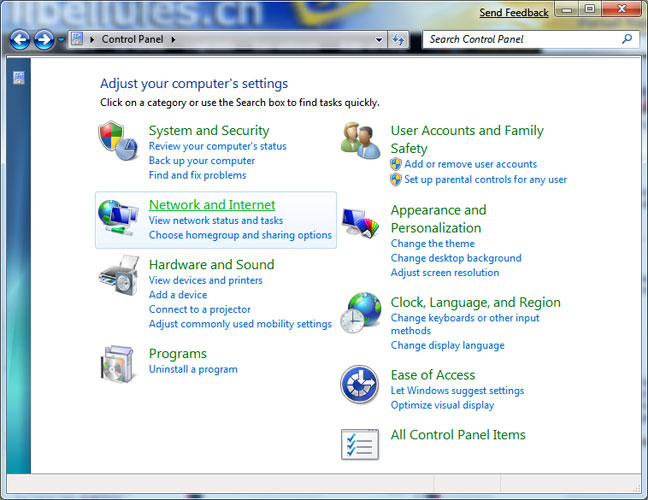Click the Clock, Language, and Region globe icon

[360, 312]
